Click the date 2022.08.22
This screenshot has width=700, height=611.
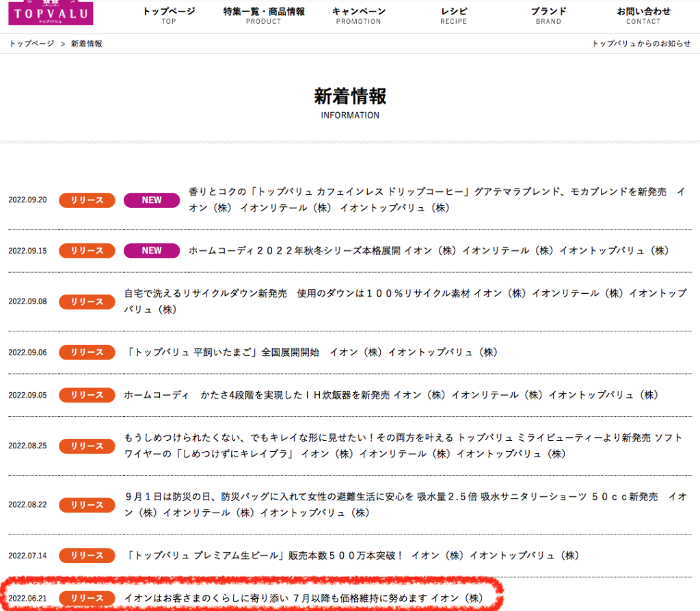(27, 505)
